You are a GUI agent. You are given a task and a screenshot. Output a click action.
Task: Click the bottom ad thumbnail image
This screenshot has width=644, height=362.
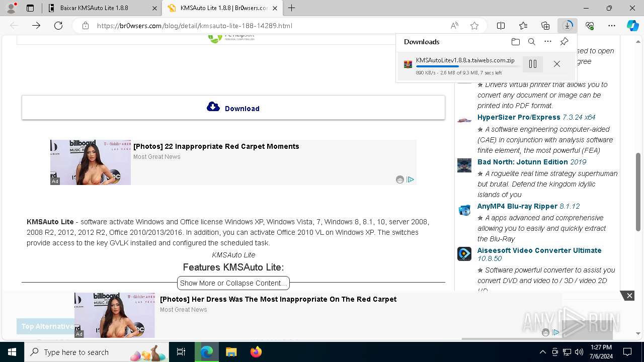tap(115, 315)
